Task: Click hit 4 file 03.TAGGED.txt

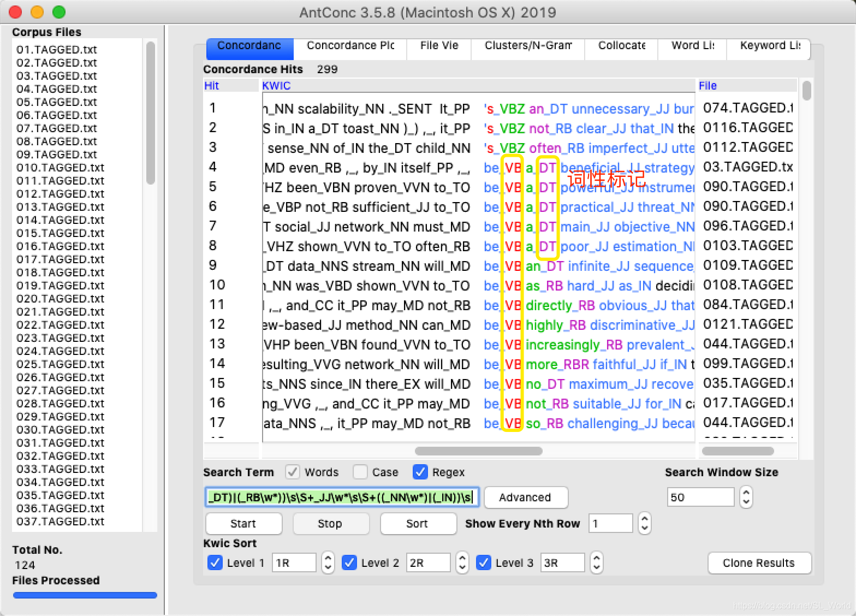Action: pos(747,167)
